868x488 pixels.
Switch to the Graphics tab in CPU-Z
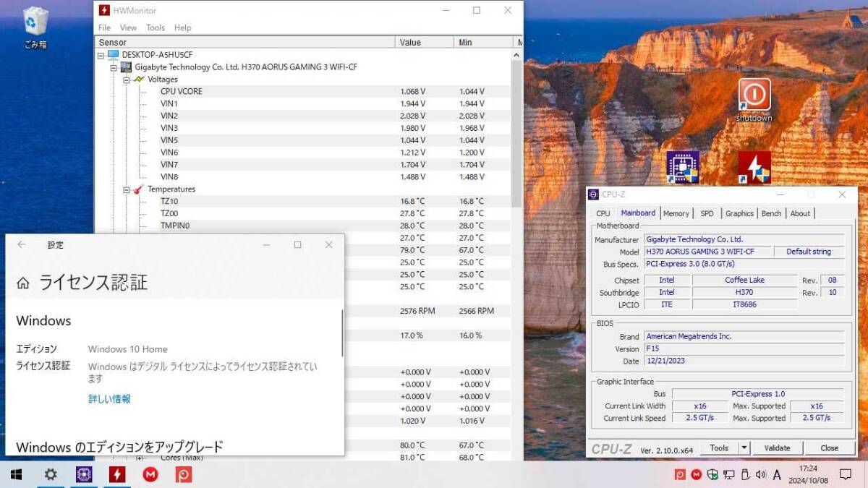pyautogui.click(x=739, y=213)
